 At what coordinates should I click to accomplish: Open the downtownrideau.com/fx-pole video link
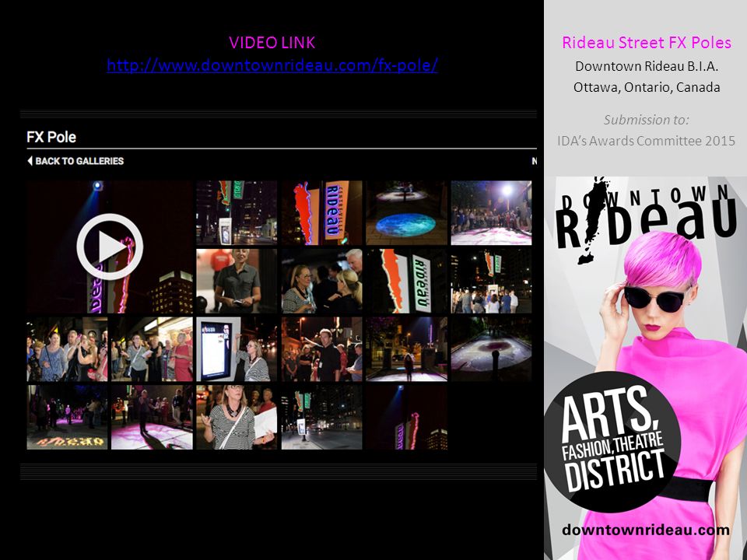tap(272, 65)
